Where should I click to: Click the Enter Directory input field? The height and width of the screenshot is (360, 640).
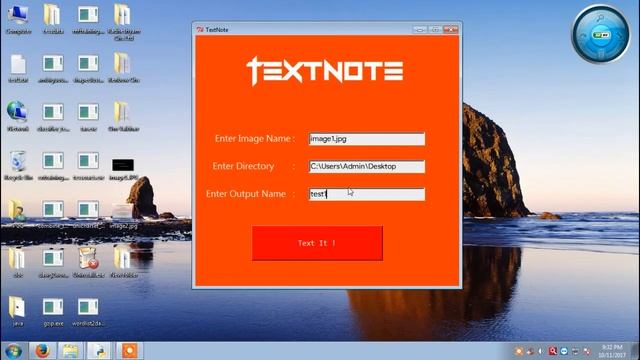pyautogui.click(x=367, y=167)
